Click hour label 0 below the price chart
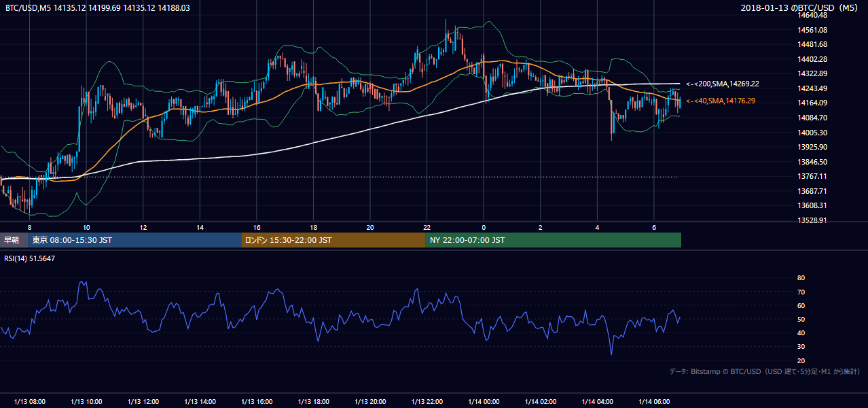The height and width of the screenshot is (408, 868). (484, 226)
